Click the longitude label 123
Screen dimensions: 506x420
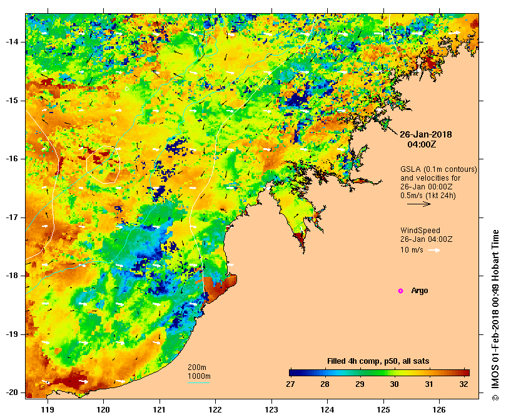point(271,409)
